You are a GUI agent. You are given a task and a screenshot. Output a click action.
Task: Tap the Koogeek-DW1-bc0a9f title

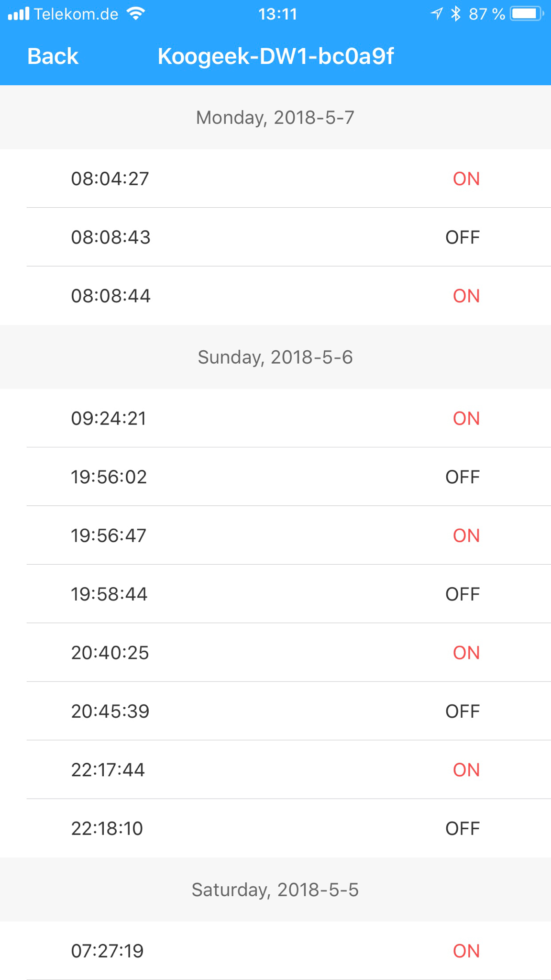tap(275, 56)
